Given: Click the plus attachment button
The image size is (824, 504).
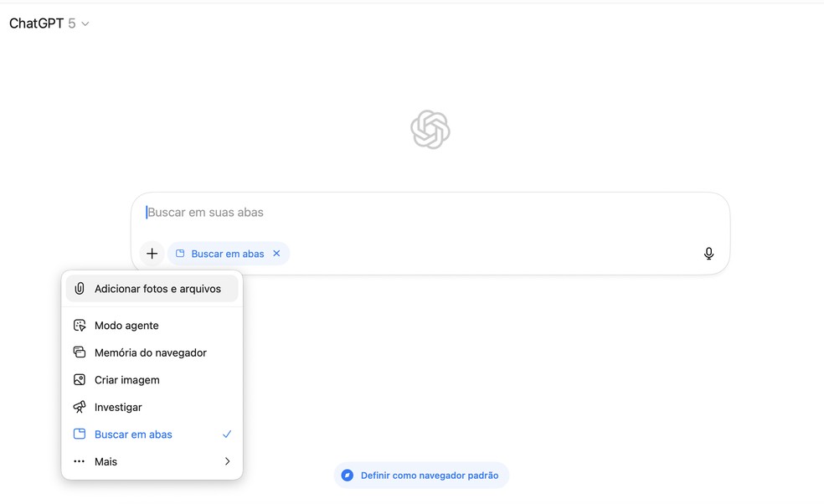Looking at the screenshot, I should click(x=152, y=254).
